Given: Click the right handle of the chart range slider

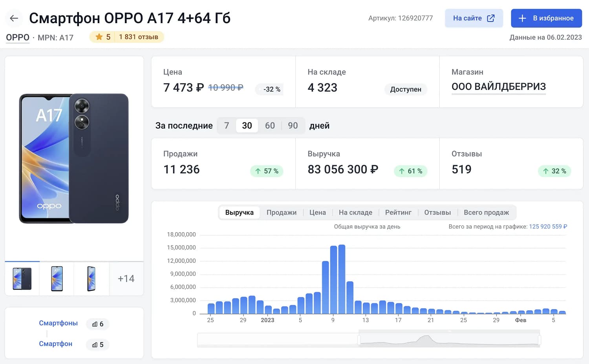Looking at the screenshot, I should 540,340.
